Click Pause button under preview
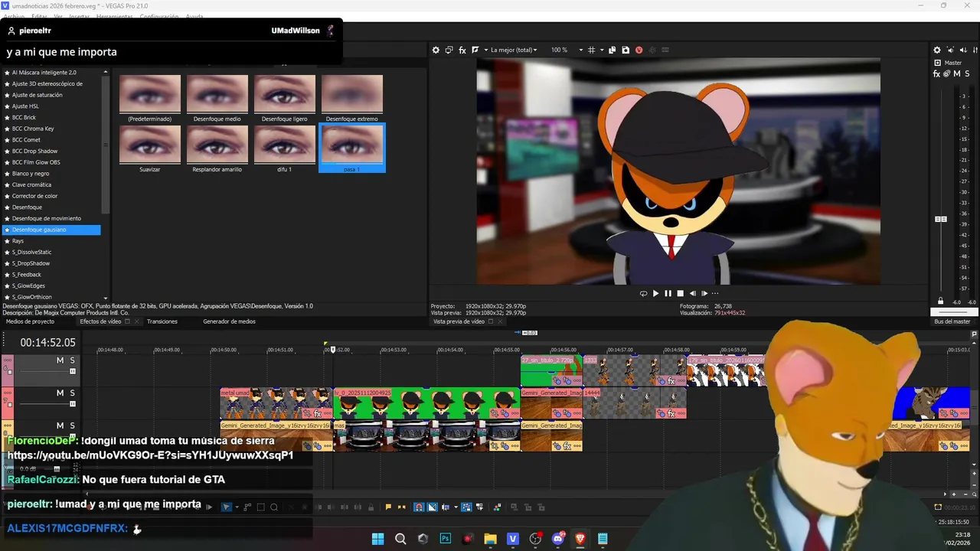The width and height of the screenshot is (980, 551). (x=668, y=293)
